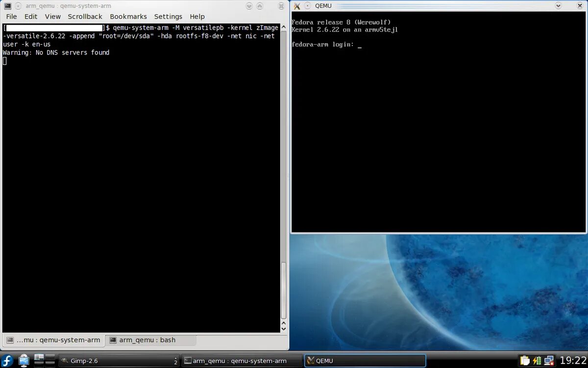Activate the QEMU taskbar entry
The image size is (588, 368).
(365, 361)
